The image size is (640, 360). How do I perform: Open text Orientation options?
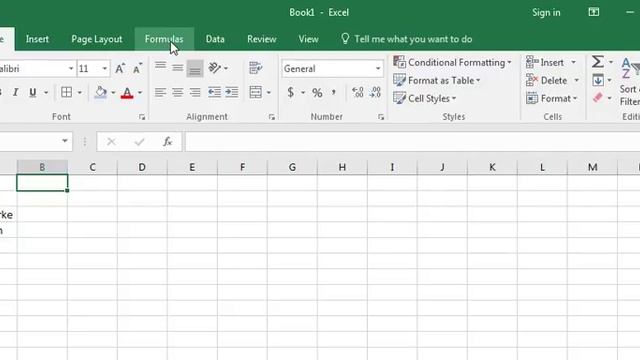point(218,68)
